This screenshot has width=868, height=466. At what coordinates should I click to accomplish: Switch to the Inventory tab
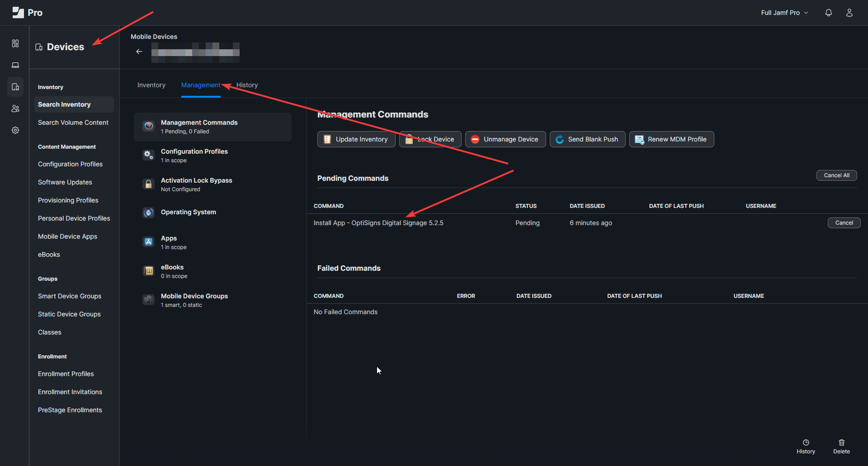click(151, 85)
